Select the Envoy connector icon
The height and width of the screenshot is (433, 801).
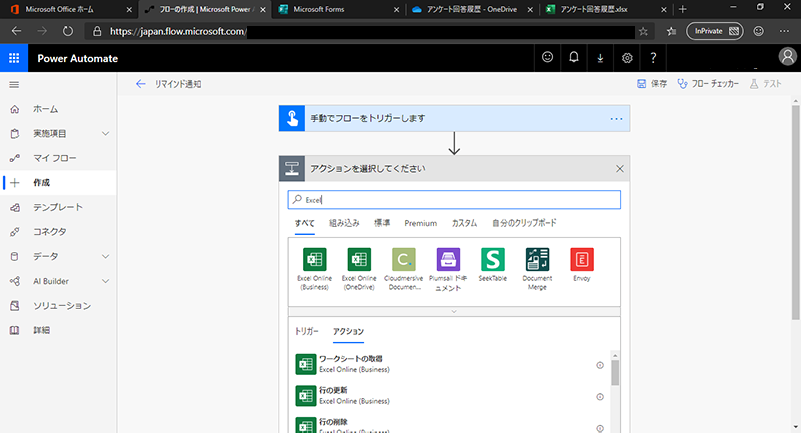(x=582, y=259)
